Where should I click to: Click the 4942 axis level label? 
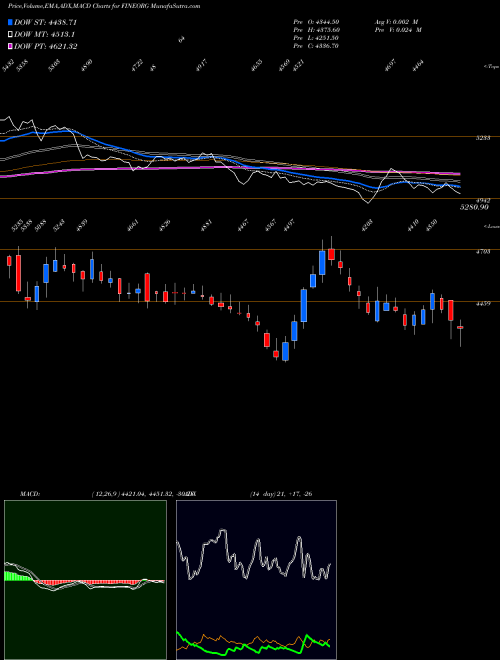click(x=483, y=200)
